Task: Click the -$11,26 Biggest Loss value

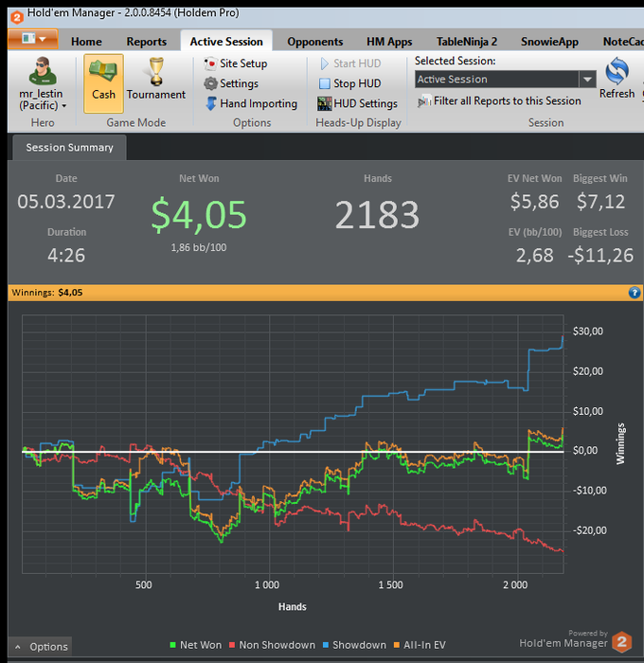Action: tap(600, 256)
